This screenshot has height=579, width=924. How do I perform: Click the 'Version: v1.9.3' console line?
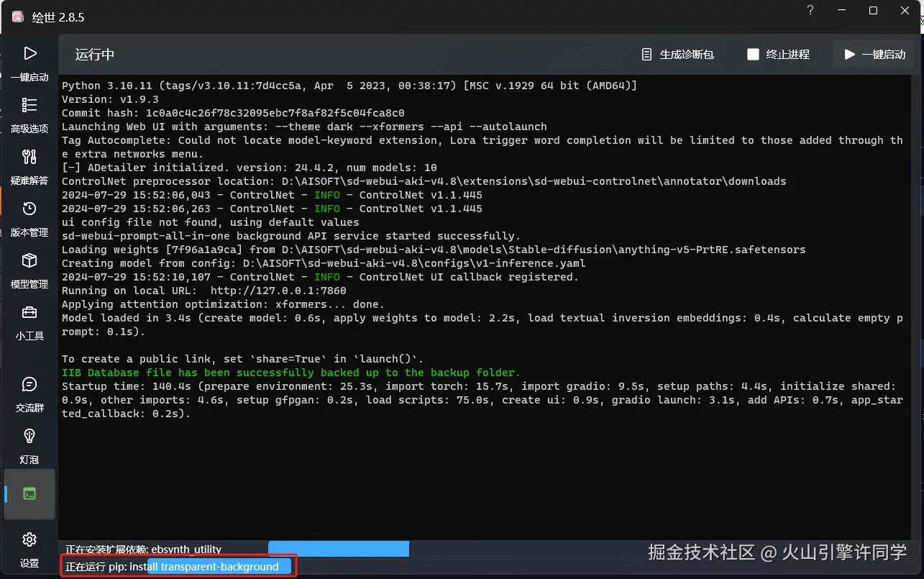point(110,99)
